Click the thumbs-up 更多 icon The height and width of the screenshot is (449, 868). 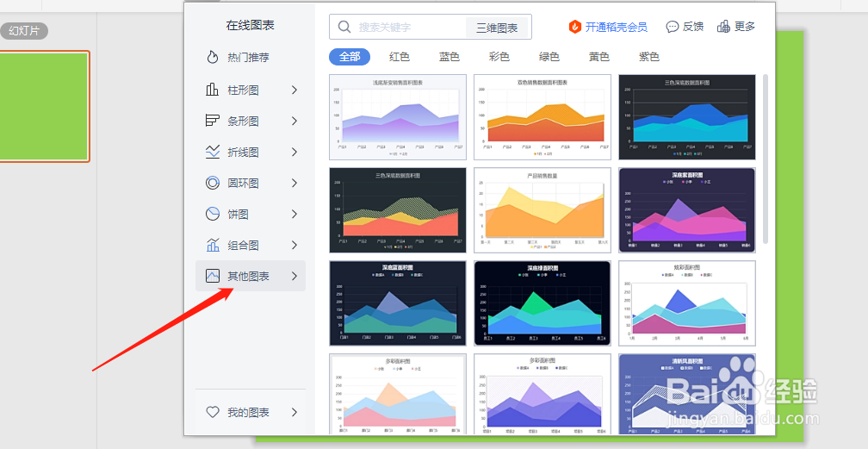(x=723, y=27)
